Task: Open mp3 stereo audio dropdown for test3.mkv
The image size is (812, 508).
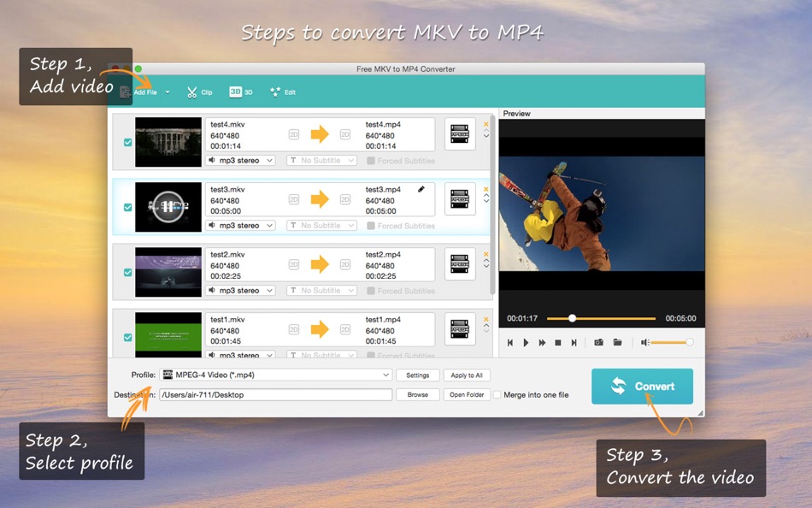Action: pyautogui.click(x=240, y=226)
